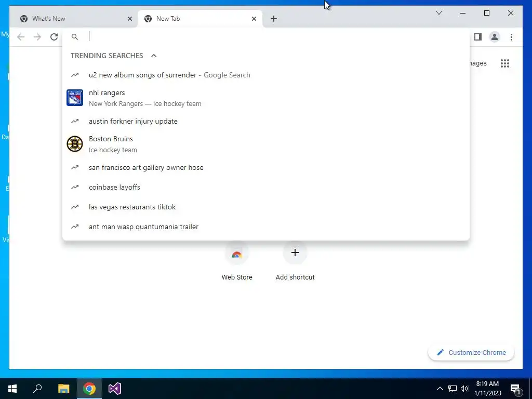Launch Visual Studio from taskbar

point(115,389)
